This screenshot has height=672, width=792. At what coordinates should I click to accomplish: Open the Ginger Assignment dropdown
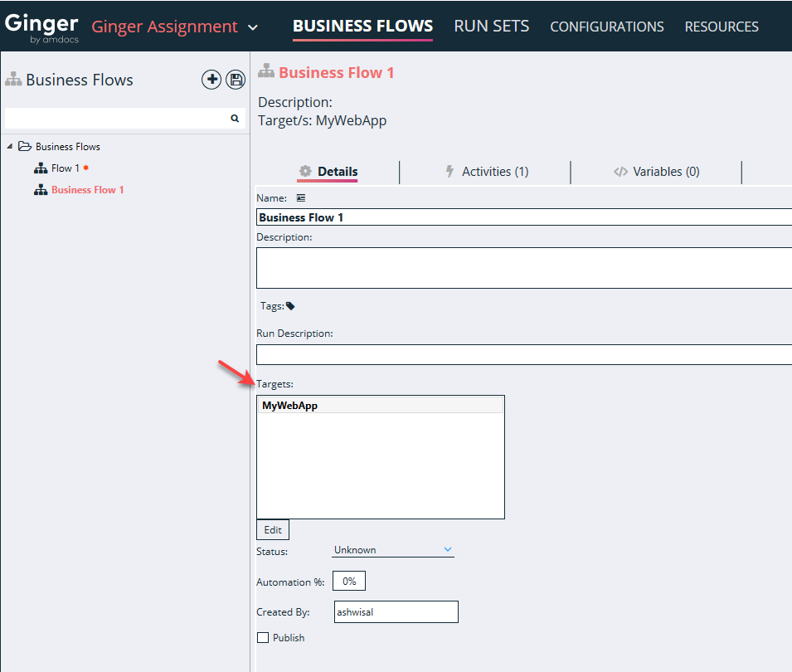click(x=253, y=27)
